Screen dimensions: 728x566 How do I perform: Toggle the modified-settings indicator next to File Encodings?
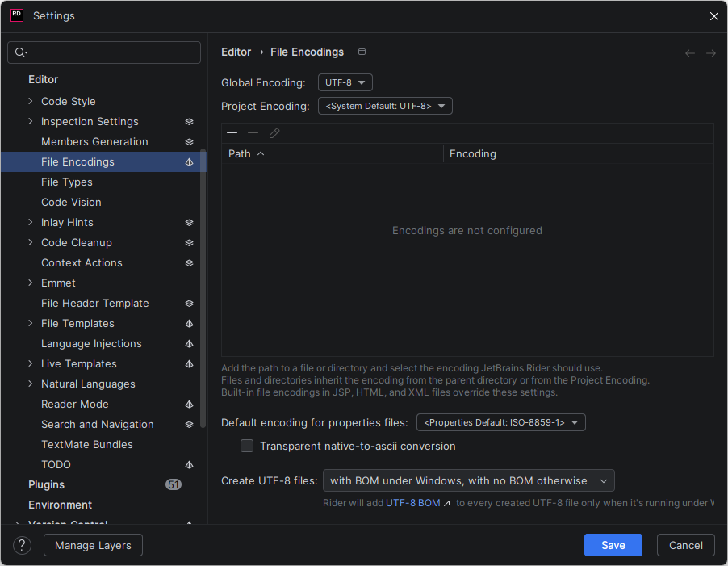point(189,161)
